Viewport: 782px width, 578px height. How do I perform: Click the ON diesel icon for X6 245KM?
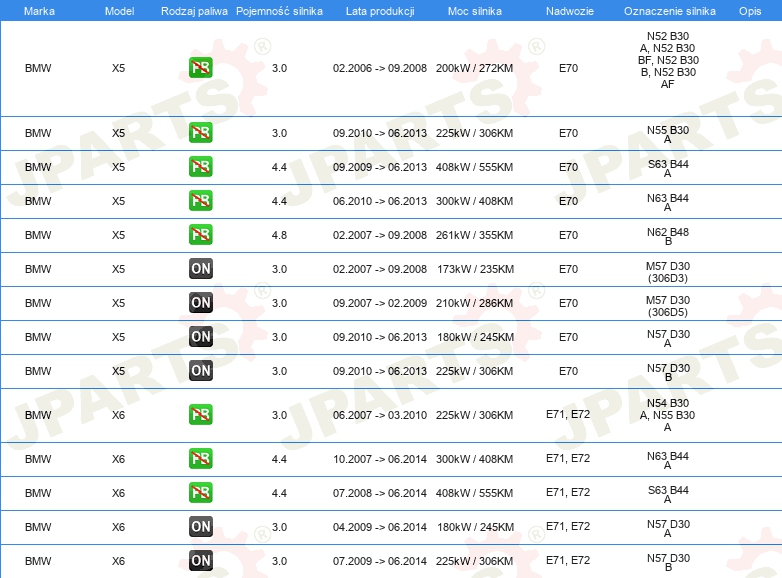click(200, 527)
